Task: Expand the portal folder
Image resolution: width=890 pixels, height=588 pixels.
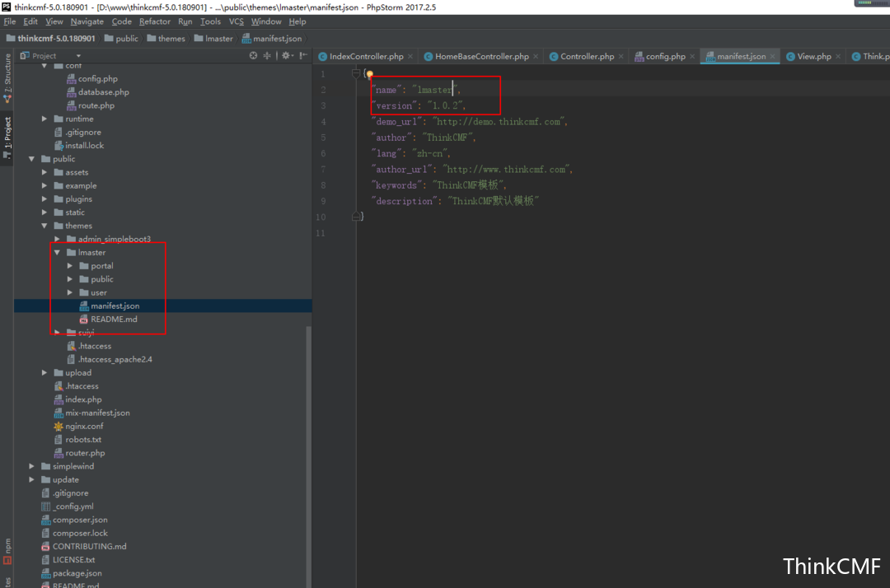Action: 70,265
